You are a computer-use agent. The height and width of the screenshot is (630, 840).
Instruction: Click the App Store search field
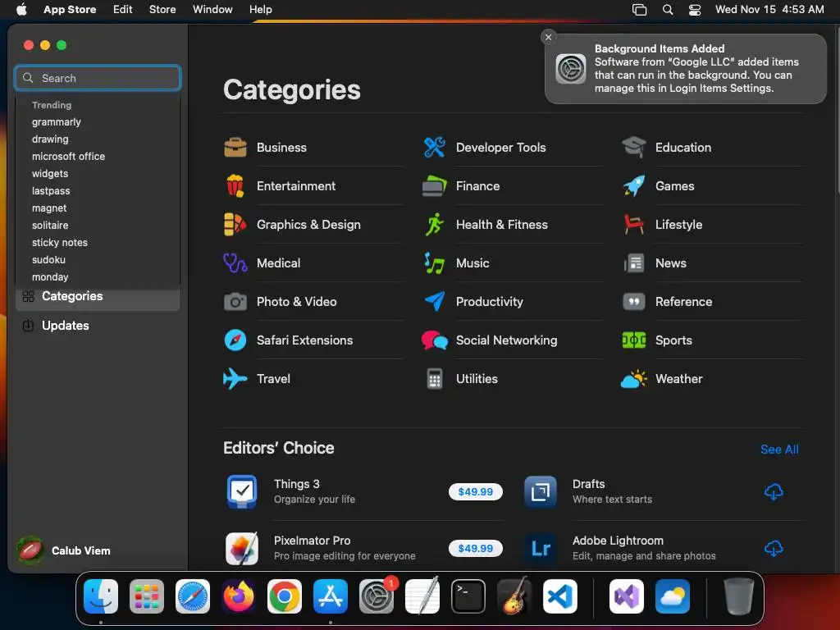coord(98,78)
